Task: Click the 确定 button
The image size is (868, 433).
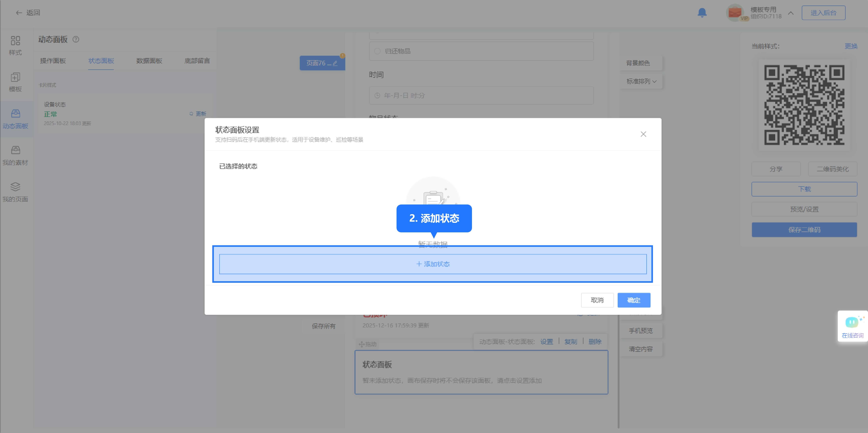Action: tap(634, 300)
